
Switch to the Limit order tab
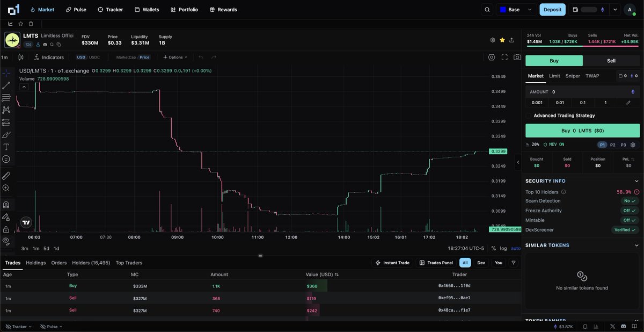pyautogui.click(x=554, y=76)
